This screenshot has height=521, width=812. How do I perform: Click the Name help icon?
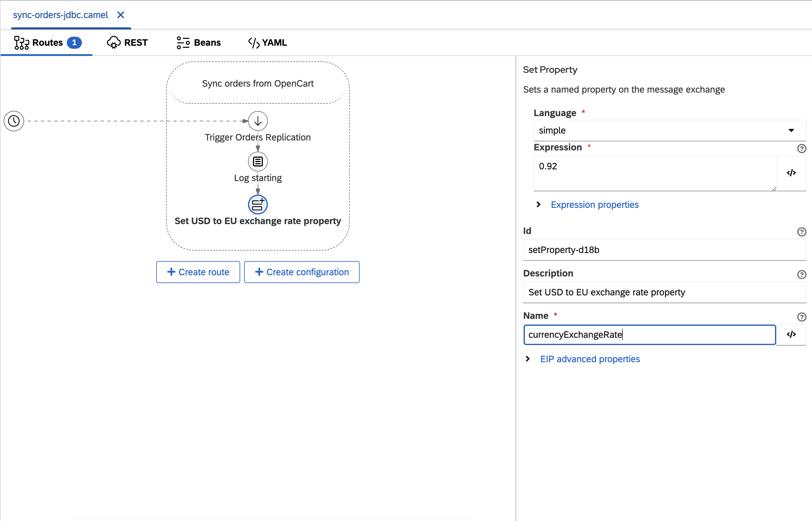801,317
